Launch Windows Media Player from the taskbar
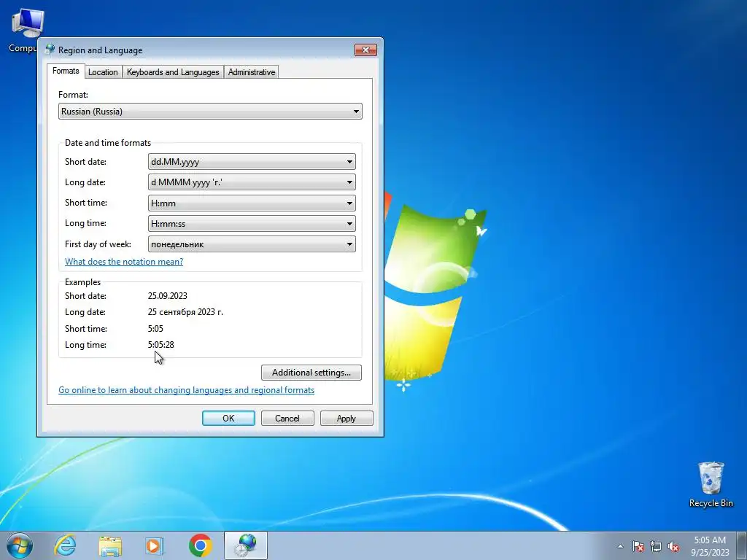 click(155, 546)
